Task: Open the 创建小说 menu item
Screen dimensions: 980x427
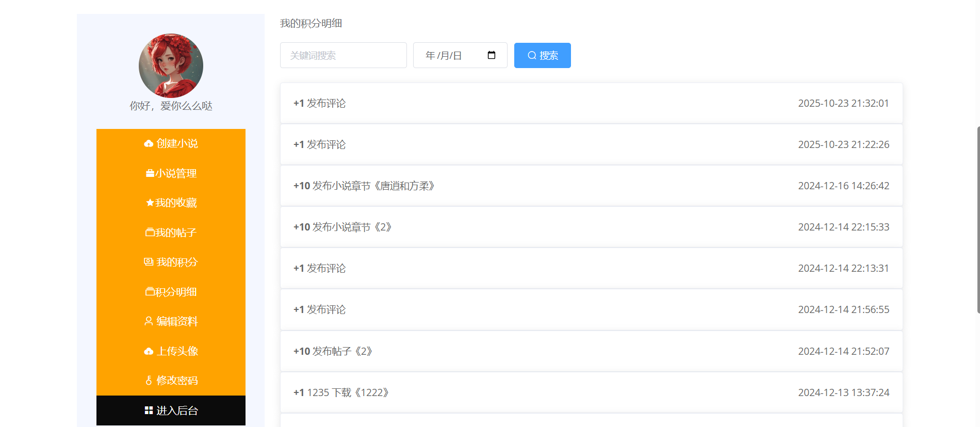Action: tap(171, 143)
